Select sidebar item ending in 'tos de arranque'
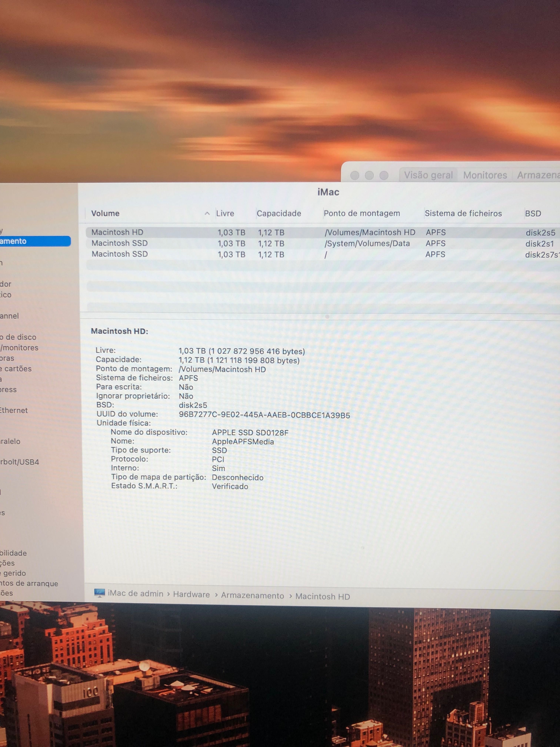560x747 pixels. tap(29, 583)
